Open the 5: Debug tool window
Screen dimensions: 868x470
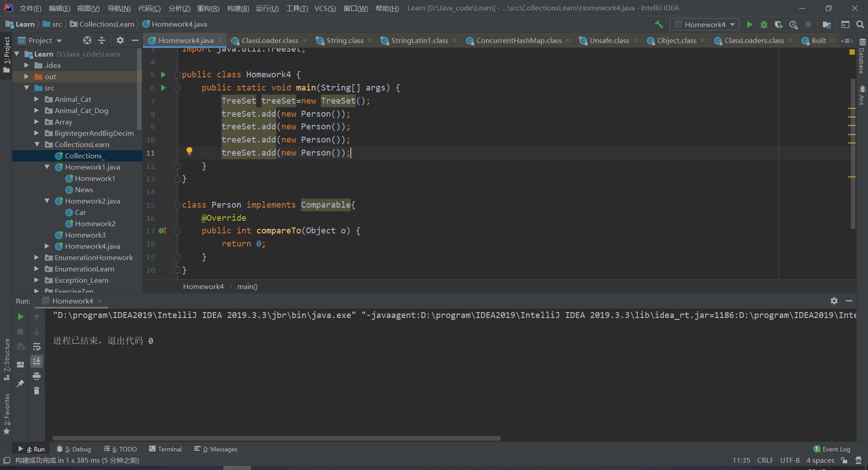(x=74, y=449)
